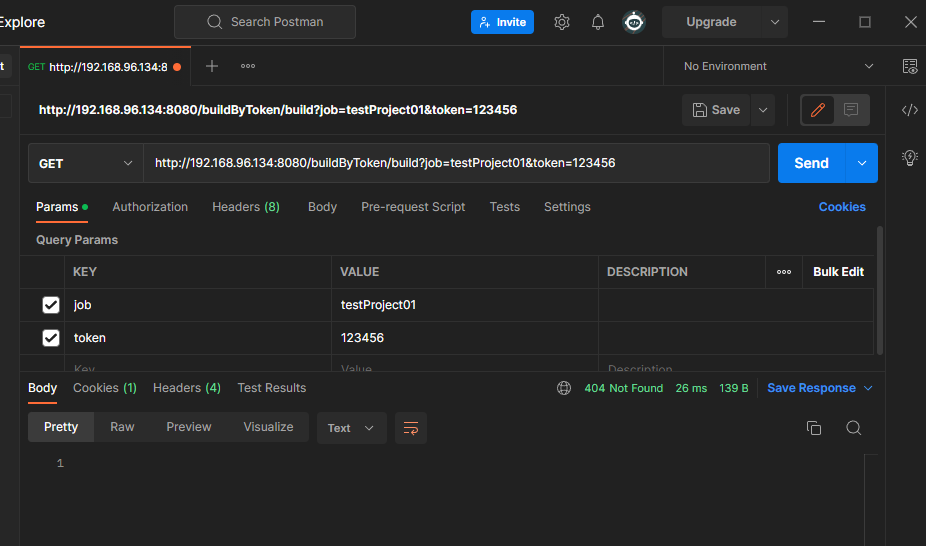Open the No Environment dropdown
This screenshot has width=926, height=546.
pos(778,66)
